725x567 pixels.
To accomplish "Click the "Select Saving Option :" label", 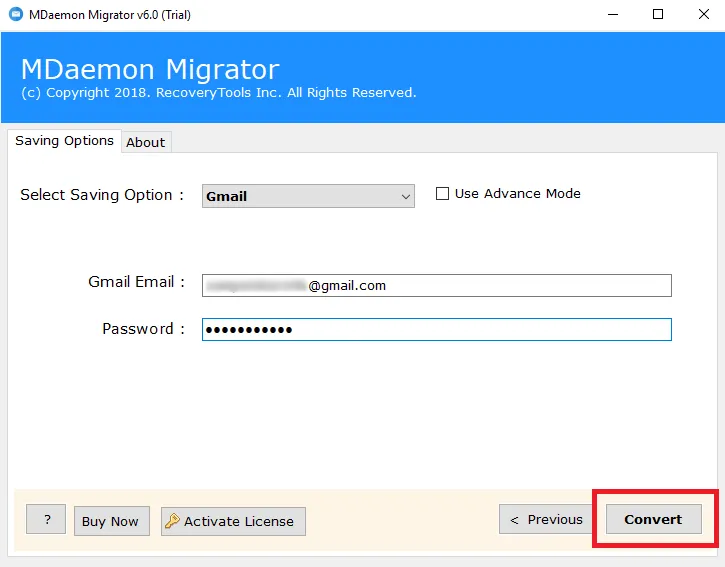I will pyautogui.click(x=102, y=195).
